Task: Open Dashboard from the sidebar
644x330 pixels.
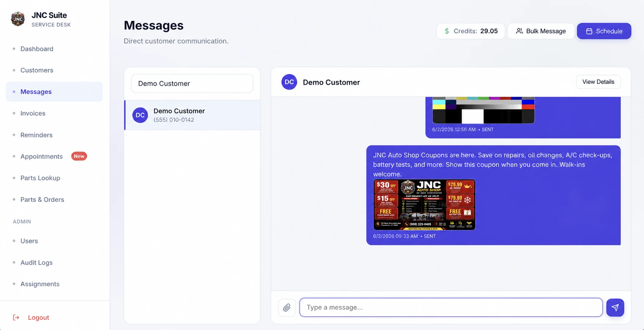Action: (x=37, y=49)
